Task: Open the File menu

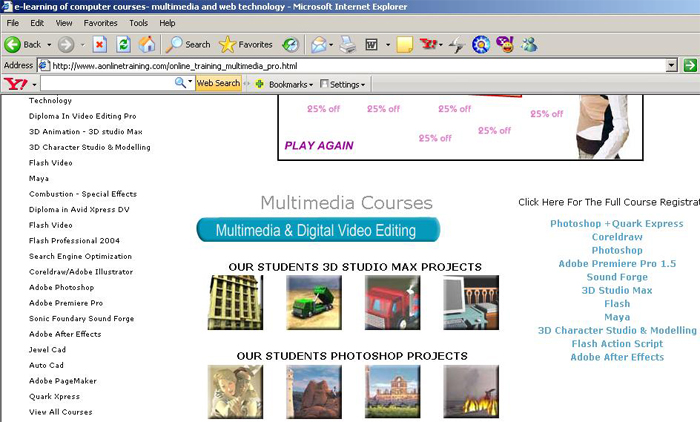Action: click(12, 23)
